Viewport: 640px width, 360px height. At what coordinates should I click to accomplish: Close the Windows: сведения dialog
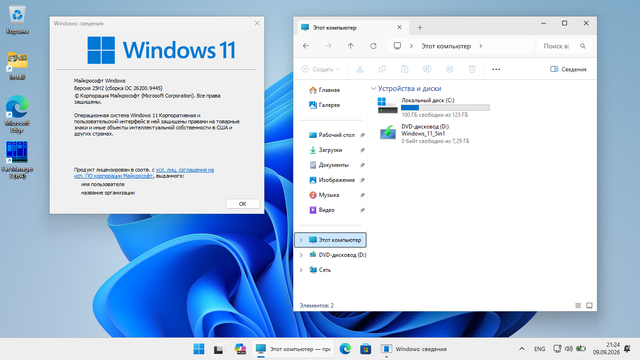coord(257,23)
